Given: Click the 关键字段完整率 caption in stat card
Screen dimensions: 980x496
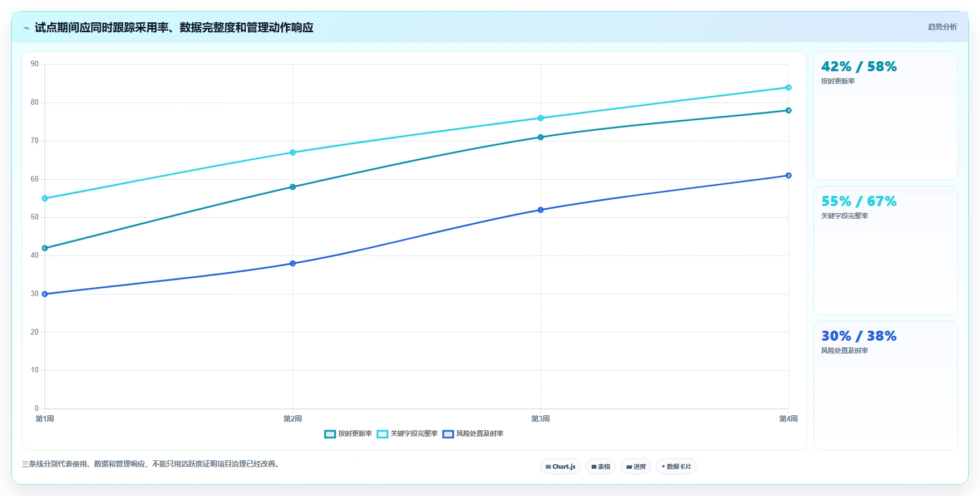Looking at the screenshot, I should tap(844, 216).
